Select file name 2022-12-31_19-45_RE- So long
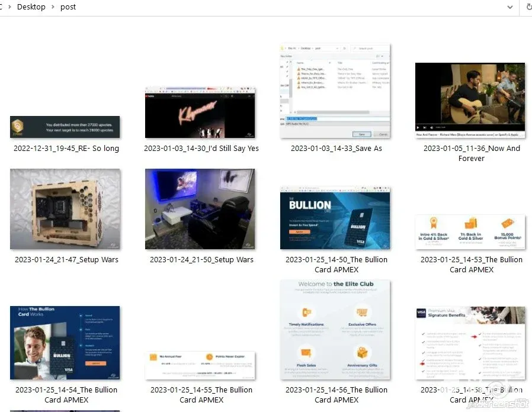The image size is (532, 412). [66, 149]
